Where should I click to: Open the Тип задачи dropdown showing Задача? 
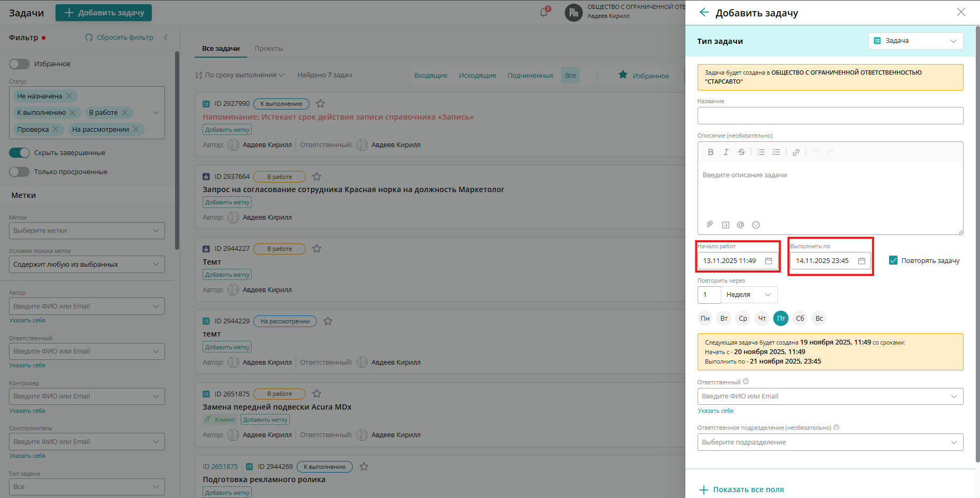pos(915,41)
